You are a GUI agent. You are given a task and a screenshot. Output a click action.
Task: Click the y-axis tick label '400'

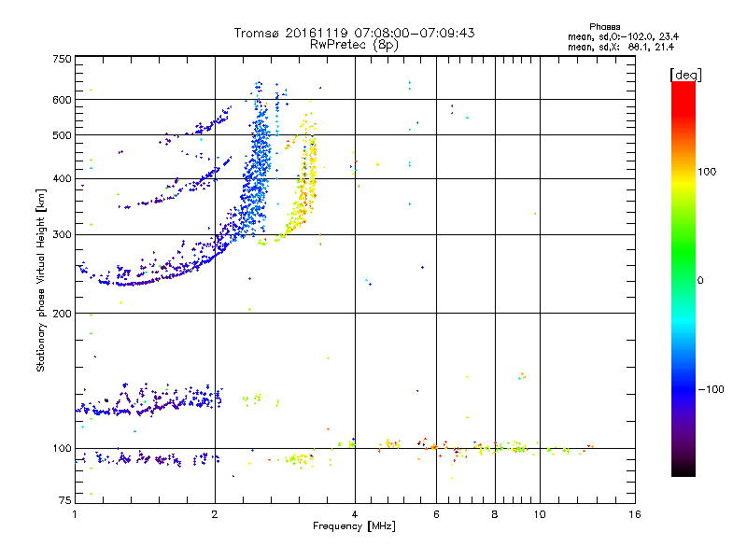pos(62,178)
